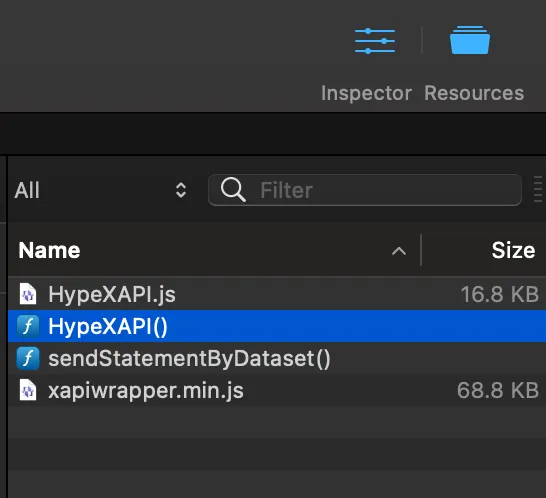
Task: Open the All resource type dropdown
Action: tap(101, 190)
